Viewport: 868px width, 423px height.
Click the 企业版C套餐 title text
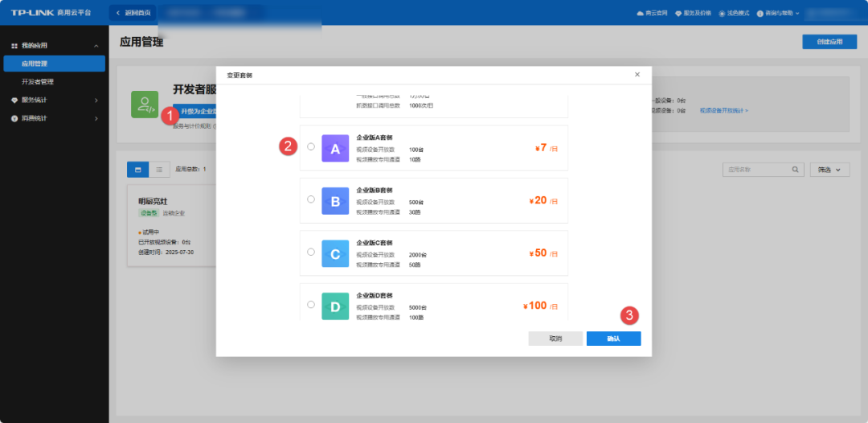click(375, 243)
